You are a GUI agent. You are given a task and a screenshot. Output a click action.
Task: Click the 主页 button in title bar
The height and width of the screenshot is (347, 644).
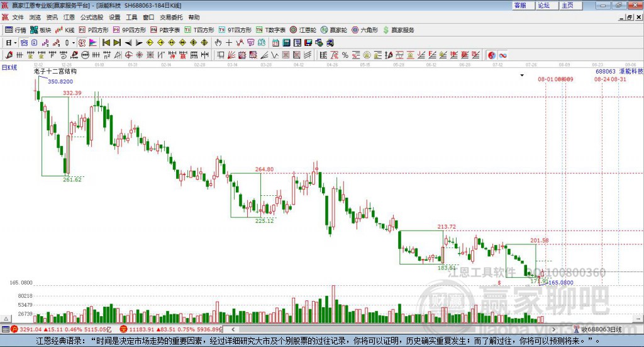[570, 5]
